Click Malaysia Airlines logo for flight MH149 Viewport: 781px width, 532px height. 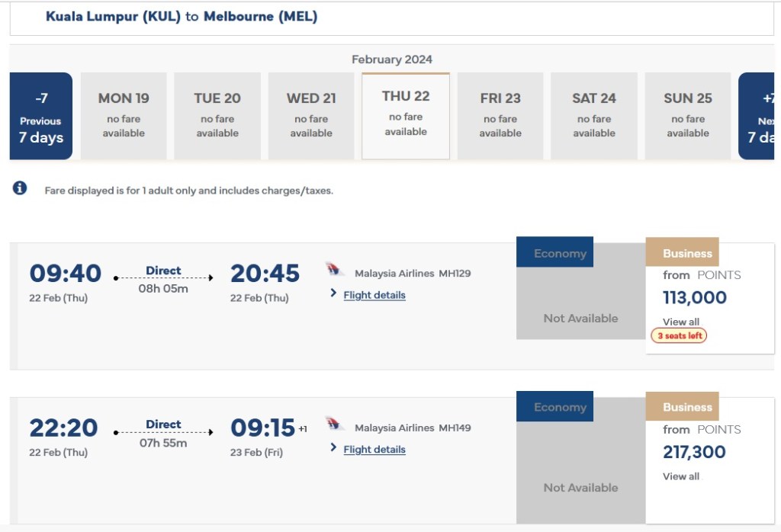pyautogui.click(x=335, y=425)
